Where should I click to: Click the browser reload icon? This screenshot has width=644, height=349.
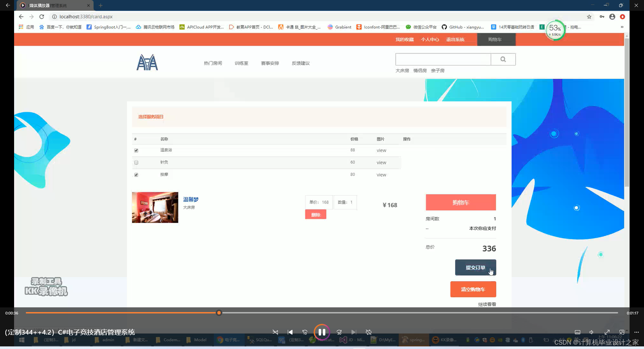[42, 16]
